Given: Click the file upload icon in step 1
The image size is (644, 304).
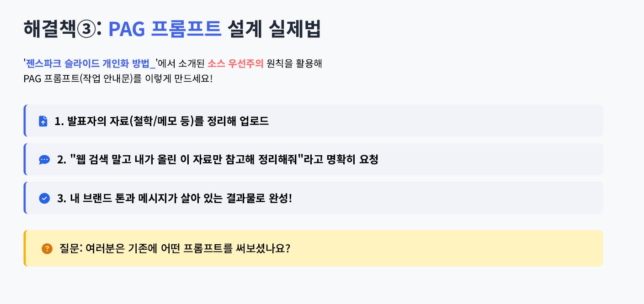Looking at the screenshot, I should click(x=43, y=121).
